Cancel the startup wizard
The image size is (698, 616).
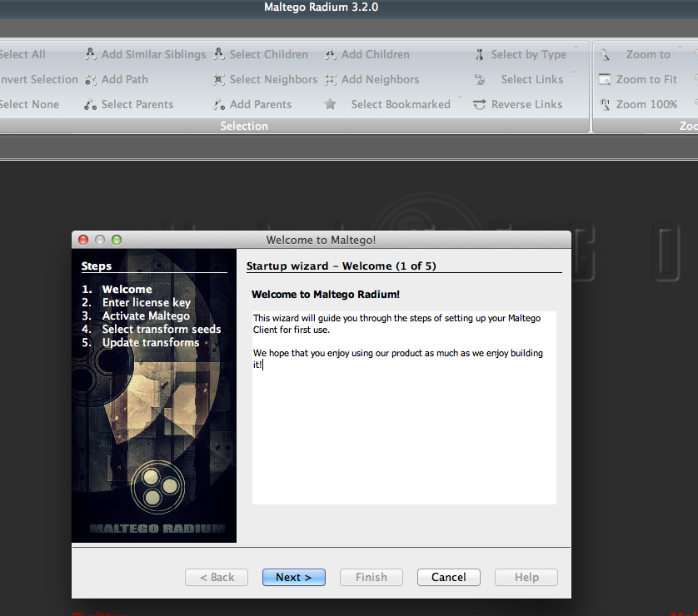pos(449,578)
